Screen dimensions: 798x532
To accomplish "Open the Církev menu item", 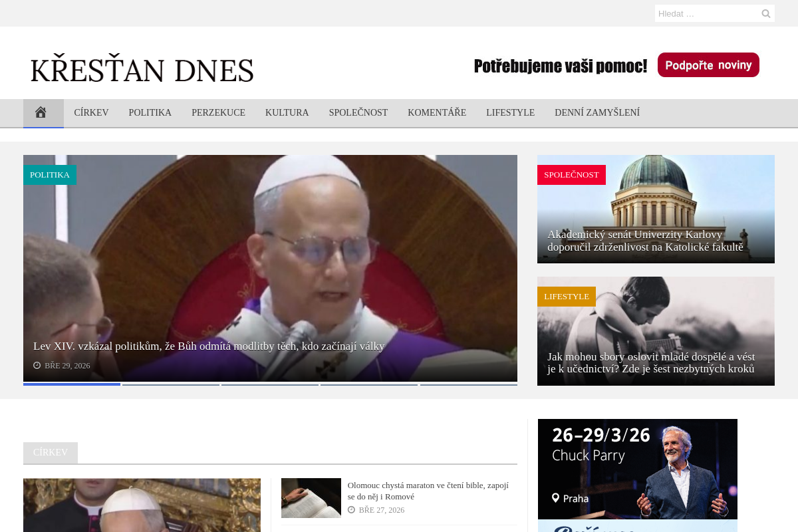I will pos(91,113).
